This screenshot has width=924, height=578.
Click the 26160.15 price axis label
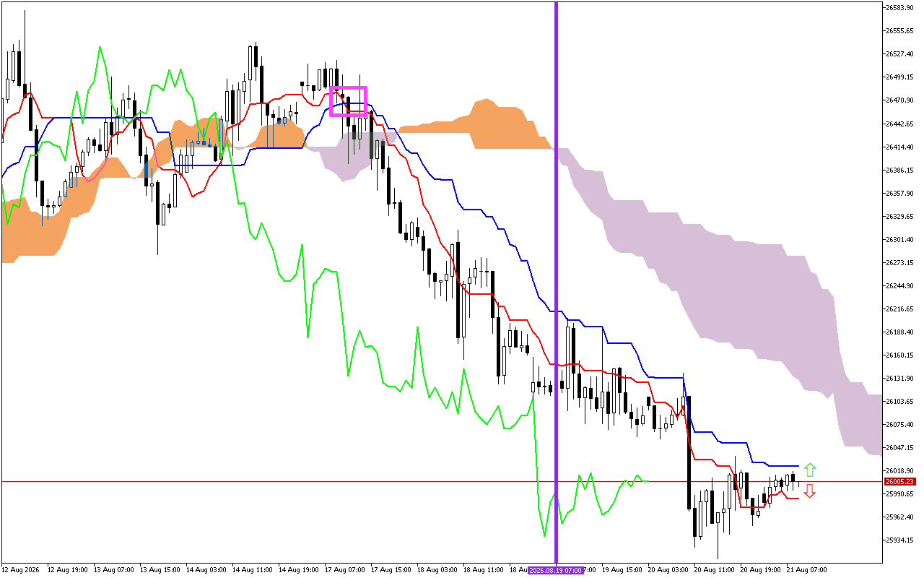(x=899, y=355)
